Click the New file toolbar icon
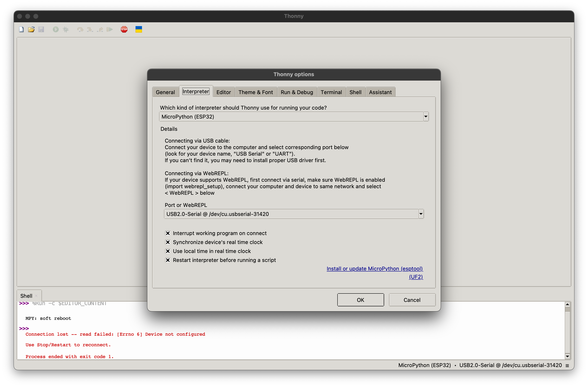Screen dimensions: 588x387 [x=22, y=29]
